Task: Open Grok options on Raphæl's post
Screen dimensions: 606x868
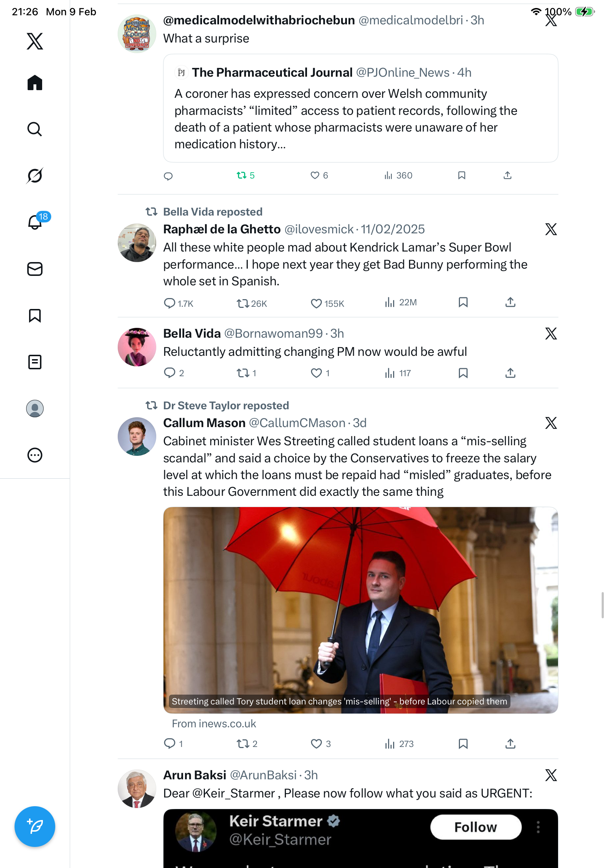Action: pos(551,229)
